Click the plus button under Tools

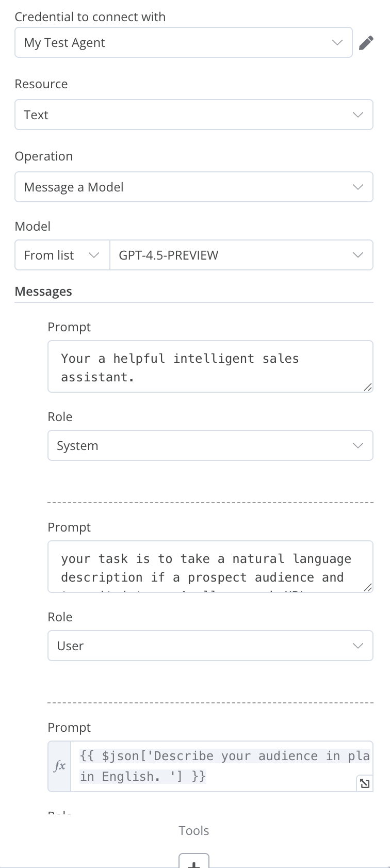pyautogui.click(x=194, y=861)
